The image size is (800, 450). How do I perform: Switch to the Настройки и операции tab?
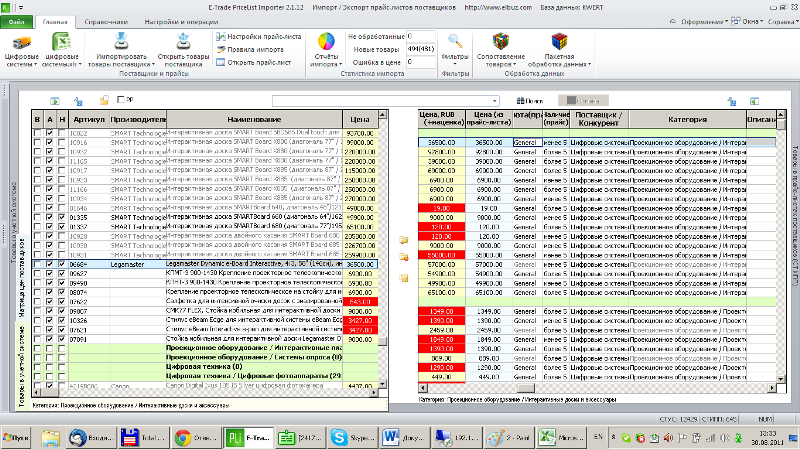coord(181,22)
